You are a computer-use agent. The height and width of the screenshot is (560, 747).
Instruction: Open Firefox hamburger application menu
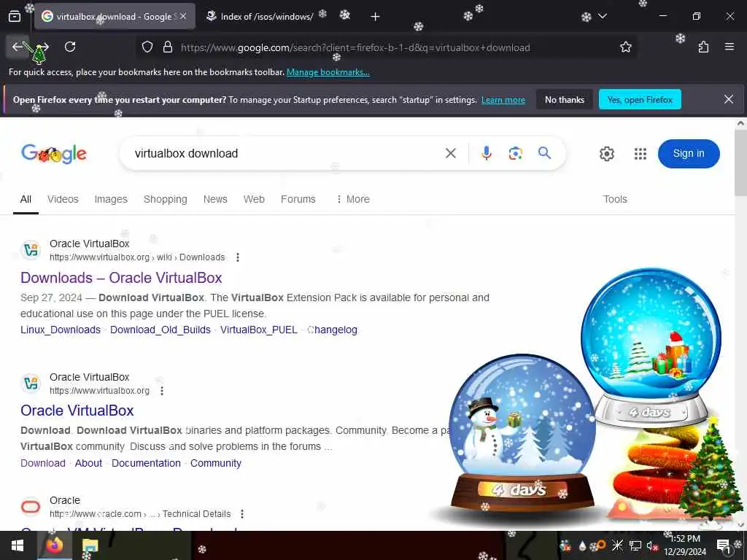[x=729, y=47]
